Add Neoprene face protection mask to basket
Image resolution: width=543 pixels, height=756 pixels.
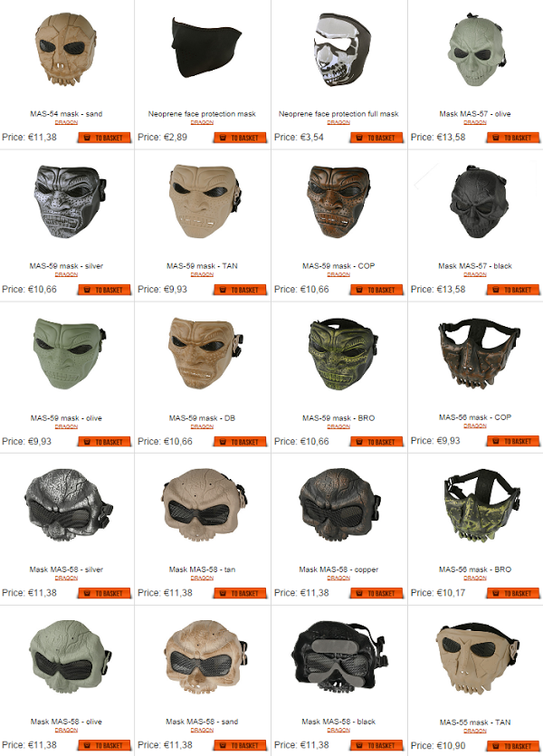pyautogui.click(x=240, y=138)
